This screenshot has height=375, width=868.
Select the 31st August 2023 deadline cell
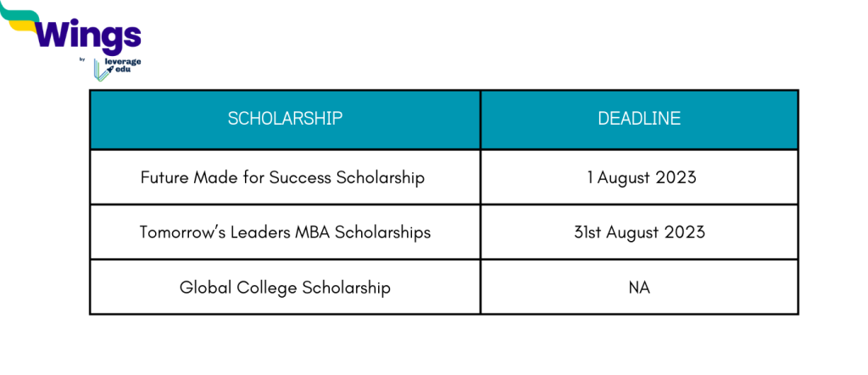point(639,232)
